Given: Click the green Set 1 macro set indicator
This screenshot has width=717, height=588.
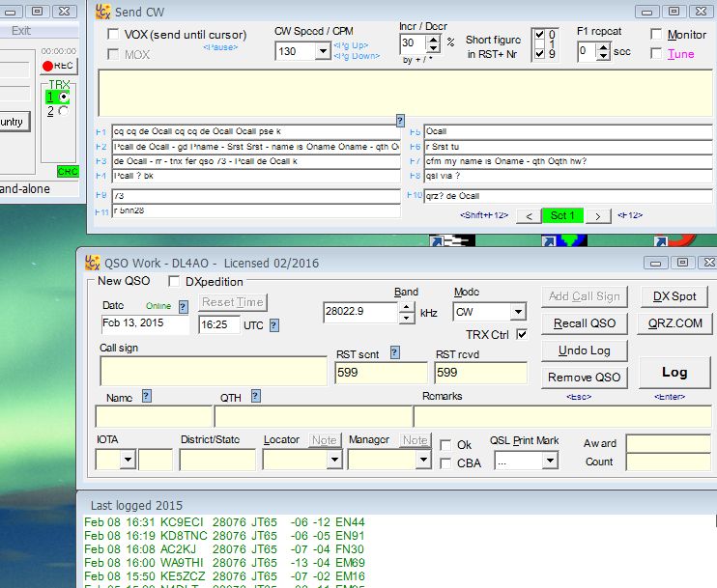Looking at the screenshot, I should coord(562,216).
